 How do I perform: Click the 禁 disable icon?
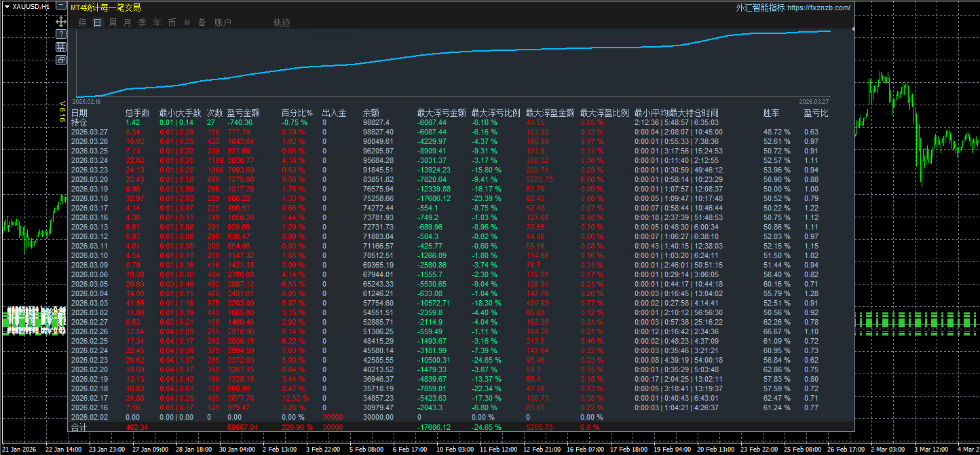coord(60,46)
